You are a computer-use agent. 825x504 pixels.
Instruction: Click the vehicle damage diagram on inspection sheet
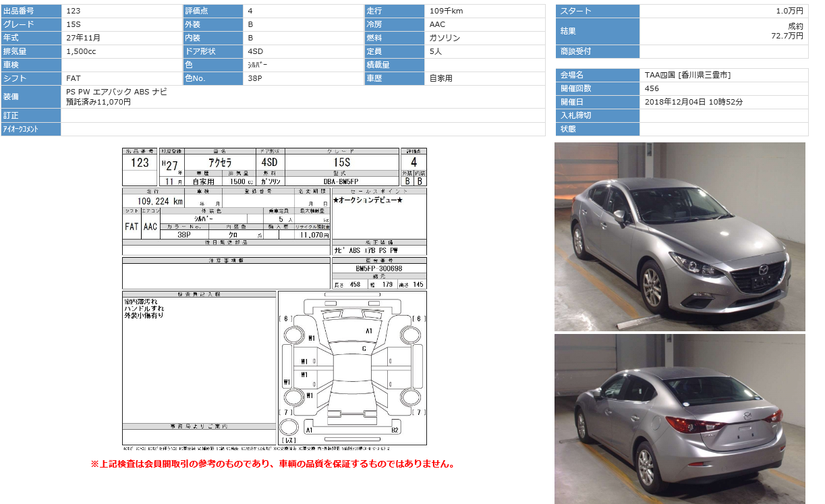352,368
